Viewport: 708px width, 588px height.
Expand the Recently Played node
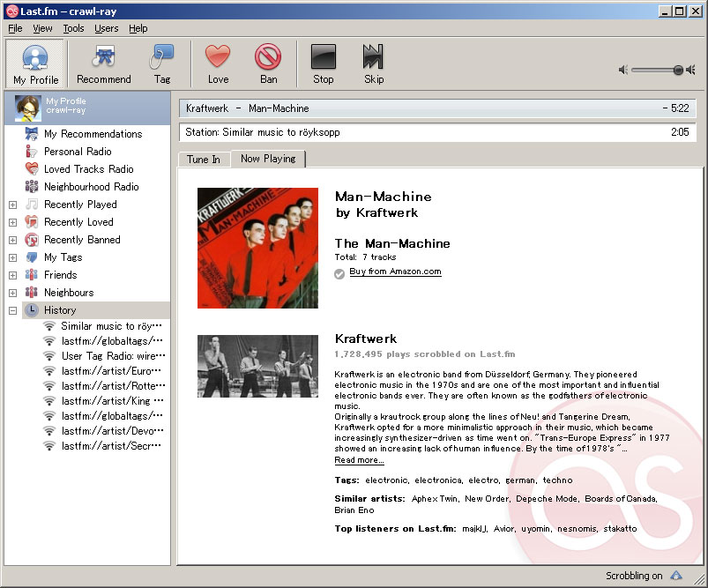tap(13, 205)
